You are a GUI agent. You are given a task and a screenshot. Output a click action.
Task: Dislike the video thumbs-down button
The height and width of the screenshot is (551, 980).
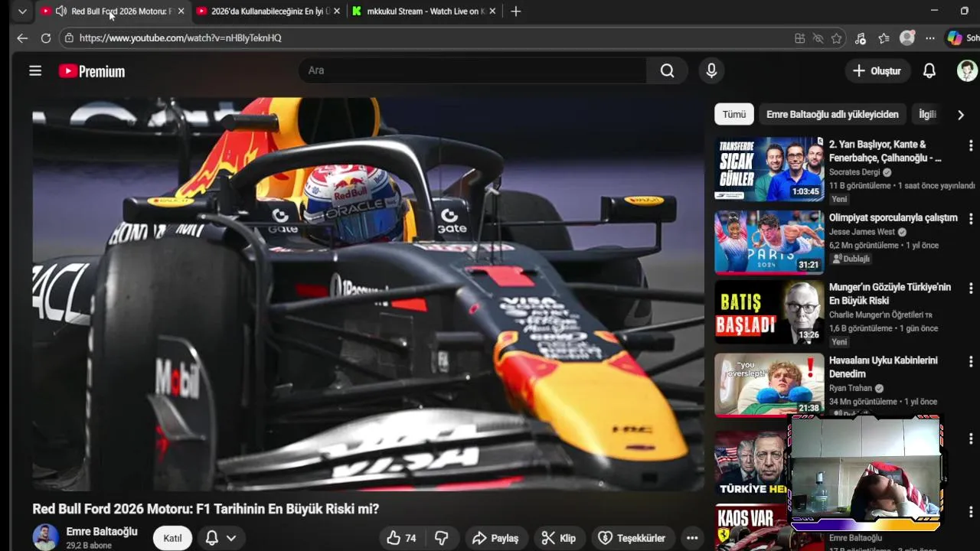[442, 538]
